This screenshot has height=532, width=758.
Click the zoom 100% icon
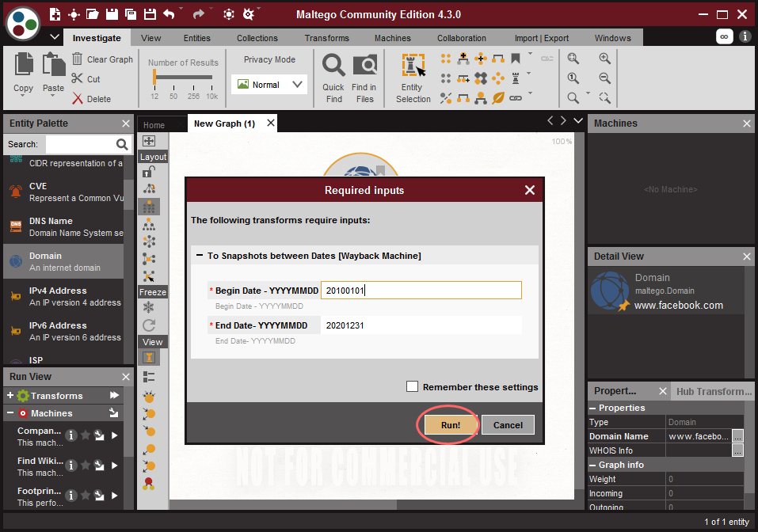tap(573, 78)
